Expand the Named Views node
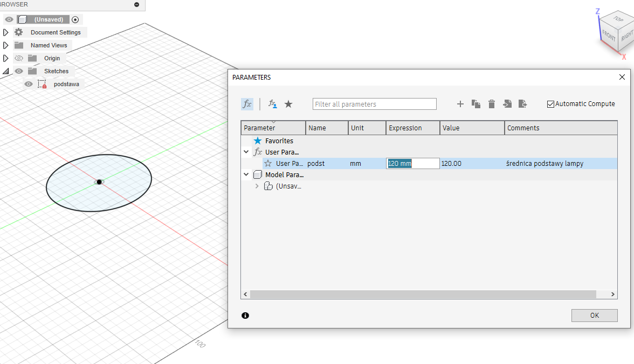The width and height of the screenshot is (634, 364). click(x=5, y=45)
